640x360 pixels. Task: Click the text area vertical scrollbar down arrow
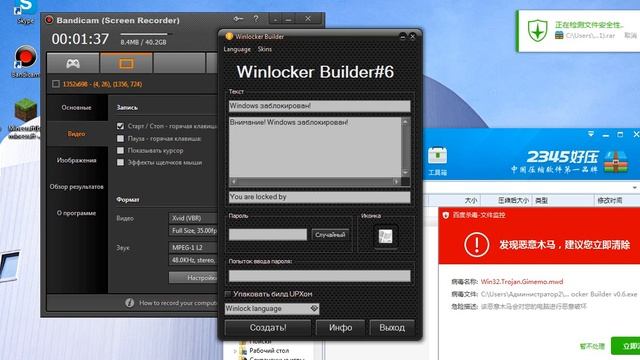[405, 172]
